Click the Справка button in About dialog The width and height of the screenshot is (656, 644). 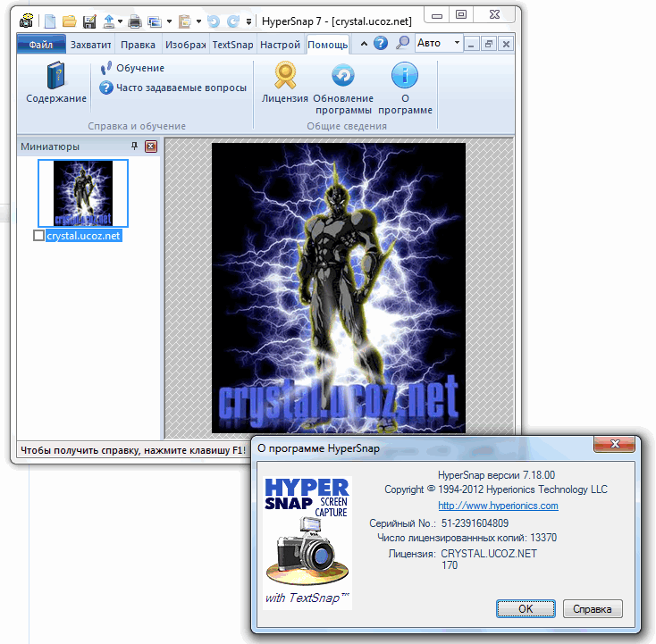tap(593, 609)
